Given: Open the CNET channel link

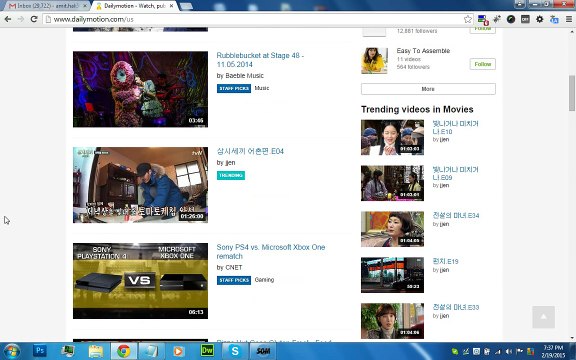Looking at the screenshot, I should (234, 267).
